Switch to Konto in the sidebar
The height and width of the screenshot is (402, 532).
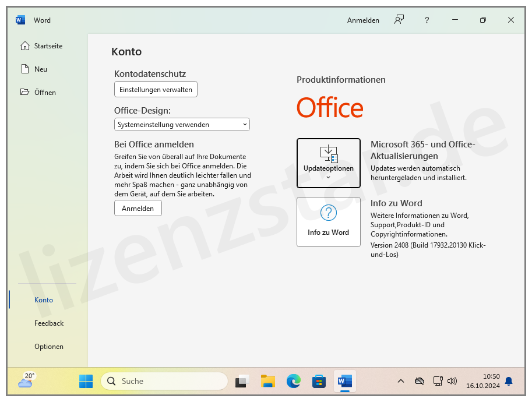pos(44,300)
